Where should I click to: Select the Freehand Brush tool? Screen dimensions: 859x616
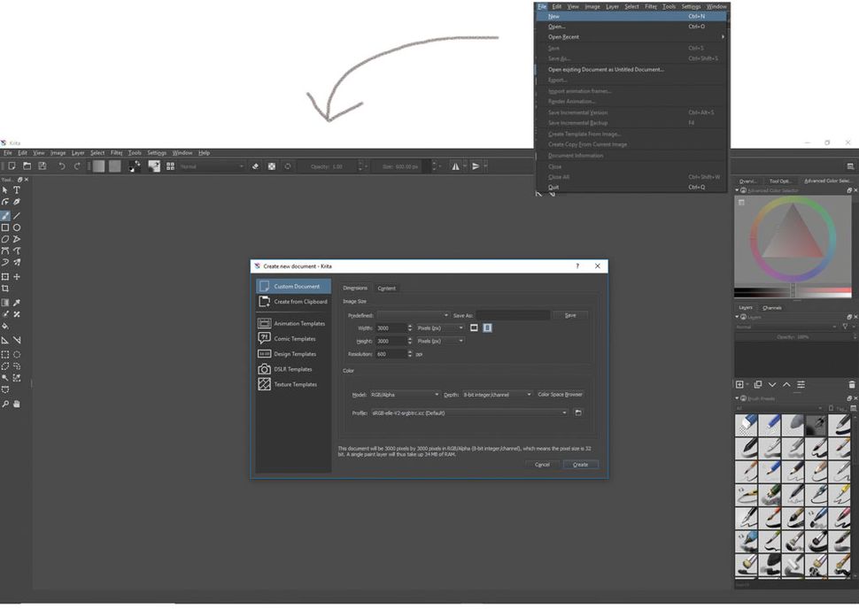coord(5,214)
